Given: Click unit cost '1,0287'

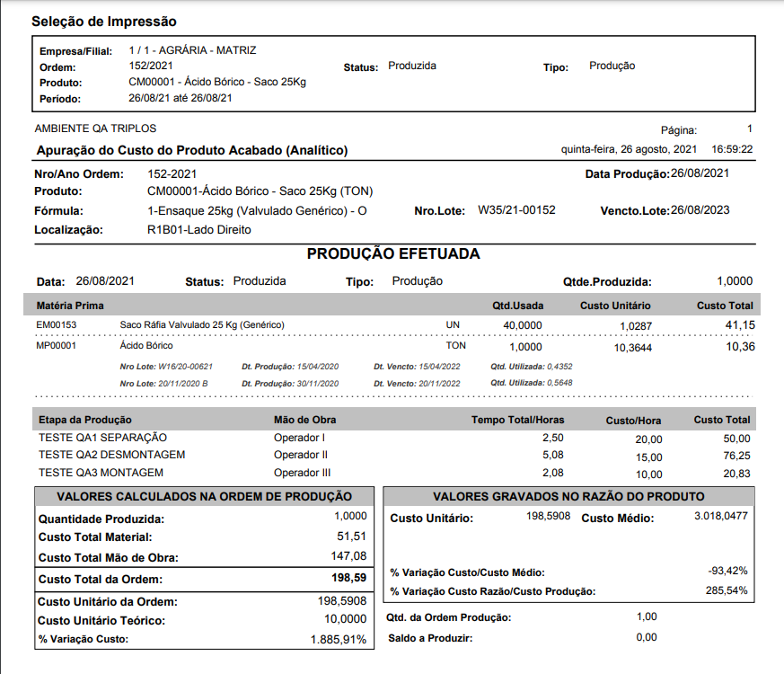Looking at the screenshot, I should (636, 326).
